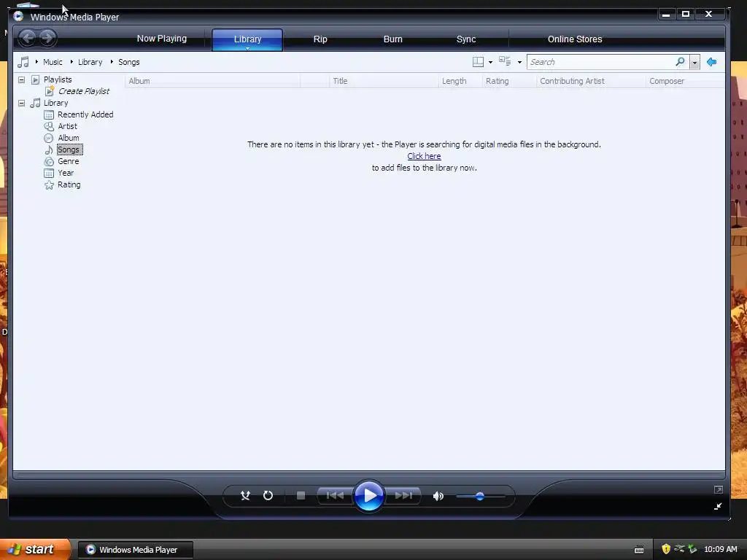Viewport: 747px width, 560px height.
Task: Select 'Create Playlist' in the tree
Action: point(84,91)
